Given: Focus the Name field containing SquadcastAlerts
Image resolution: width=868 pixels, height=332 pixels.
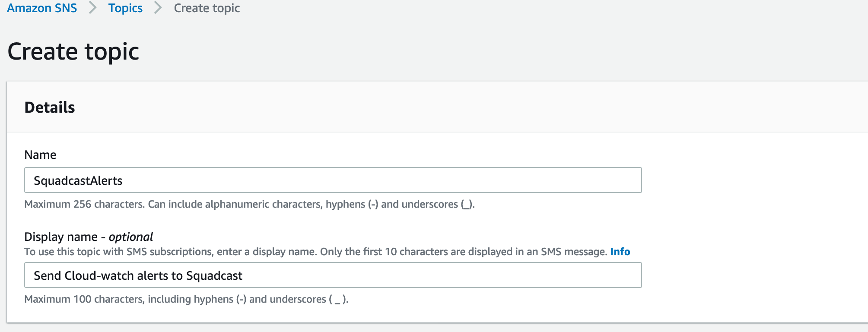Looking at the screenshot, I should (x=333, y=180).
